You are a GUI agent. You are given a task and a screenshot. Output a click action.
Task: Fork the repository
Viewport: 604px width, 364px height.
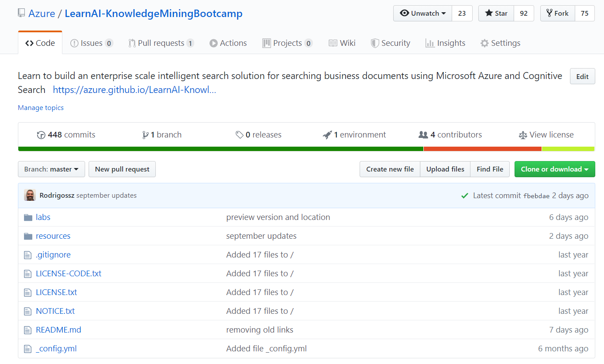coord(558,14)
